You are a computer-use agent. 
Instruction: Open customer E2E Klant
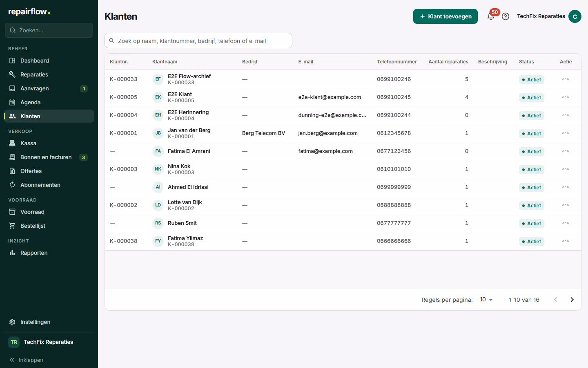(180, 94)
